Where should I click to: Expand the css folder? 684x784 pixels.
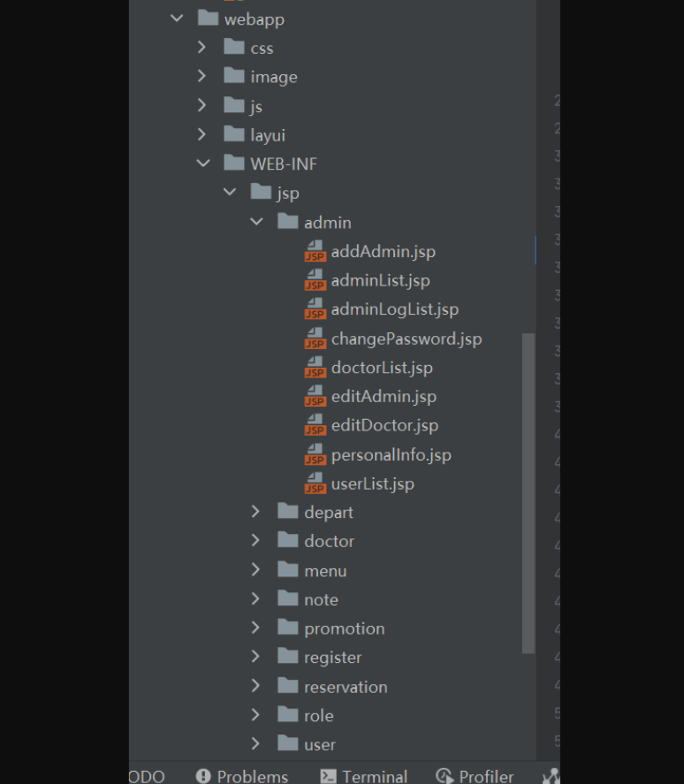pyautogui.click(x=203, y=48)
